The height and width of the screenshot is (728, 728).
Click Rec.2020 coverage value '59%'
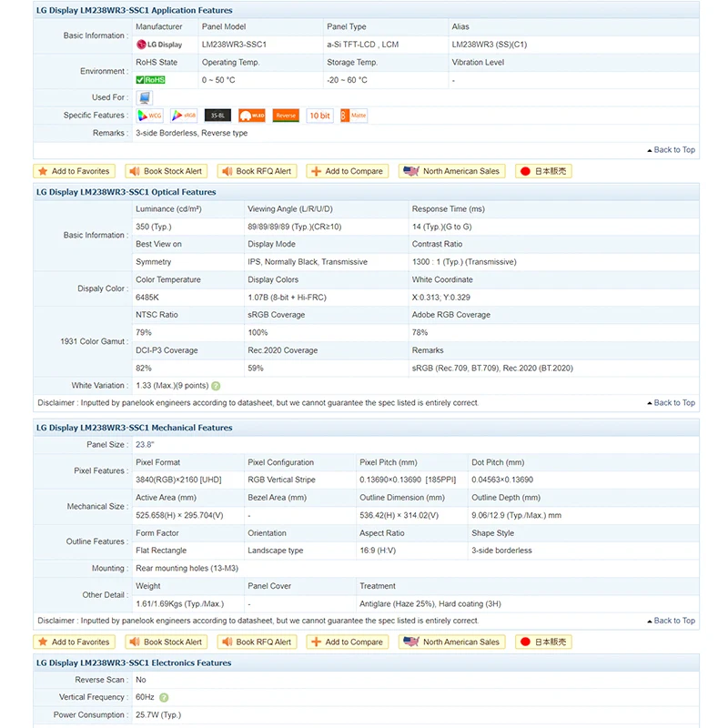pyautogui.click(x=256, y=369)
